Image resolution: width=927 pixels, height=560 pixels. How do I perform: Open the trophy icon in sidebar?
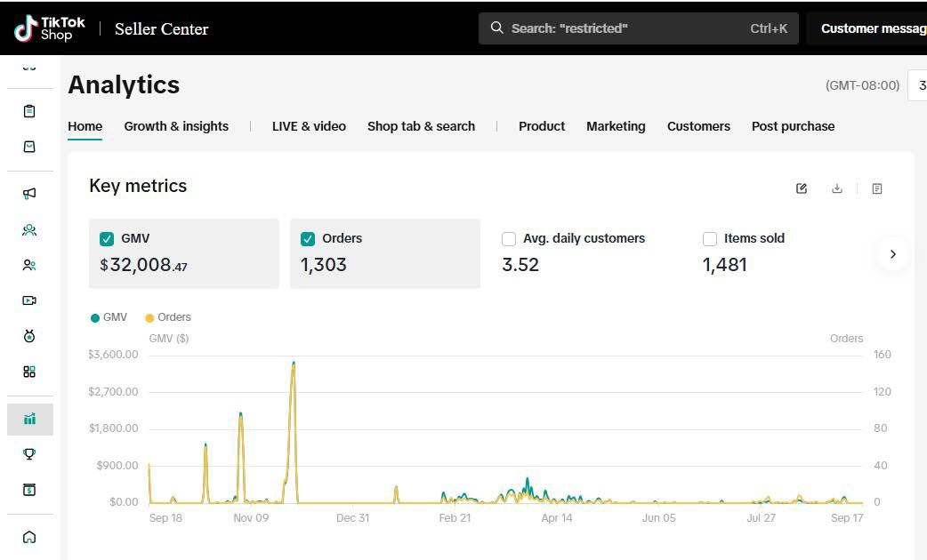coord(29,454)
